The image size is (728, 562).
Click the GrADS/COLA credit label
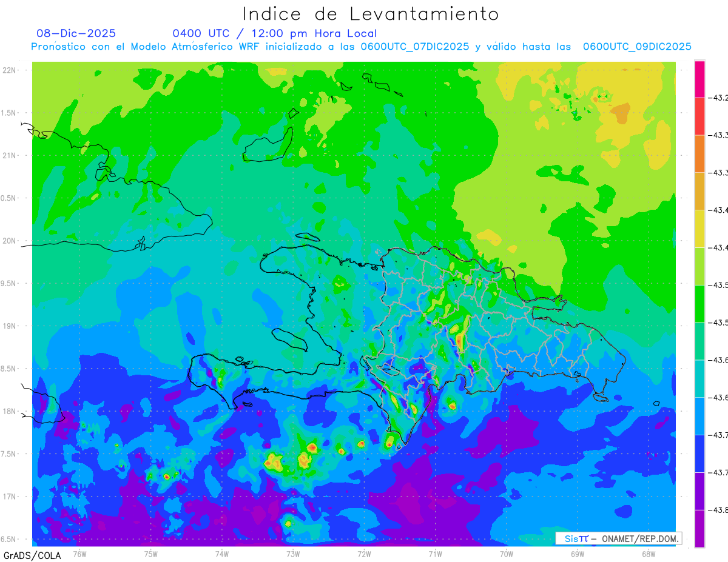tap(32, 555)
